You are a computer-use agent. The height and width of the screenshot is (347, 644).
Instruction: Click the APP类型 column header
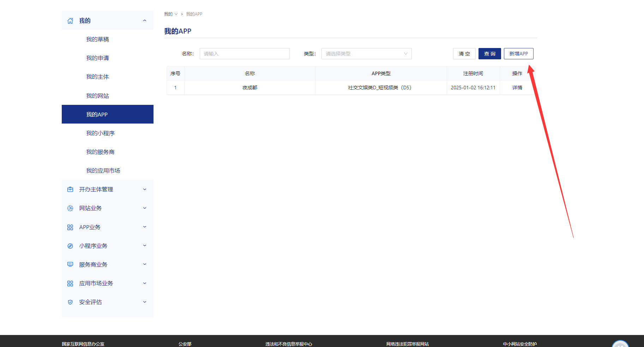[x=381, y=73]
